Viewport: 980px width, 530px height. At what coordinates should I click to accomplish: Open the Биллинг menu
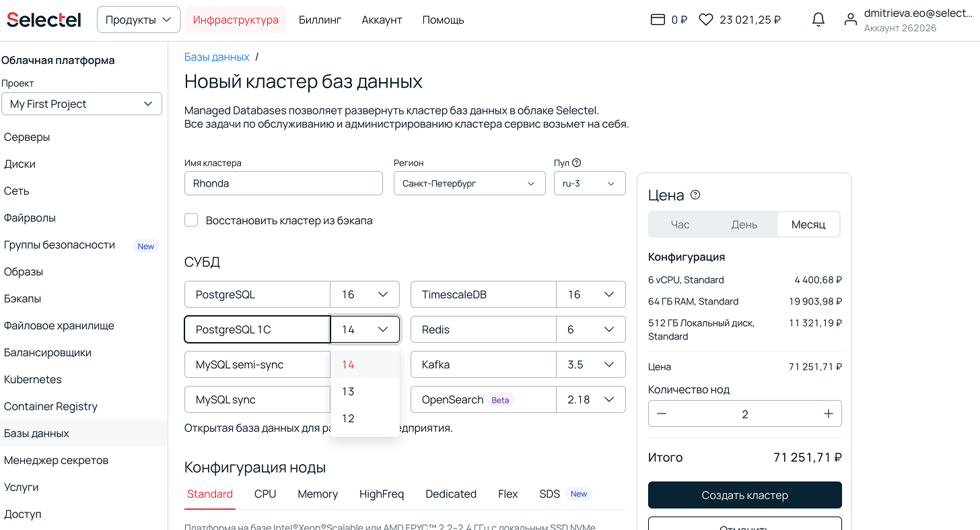[x=320, y=20]
